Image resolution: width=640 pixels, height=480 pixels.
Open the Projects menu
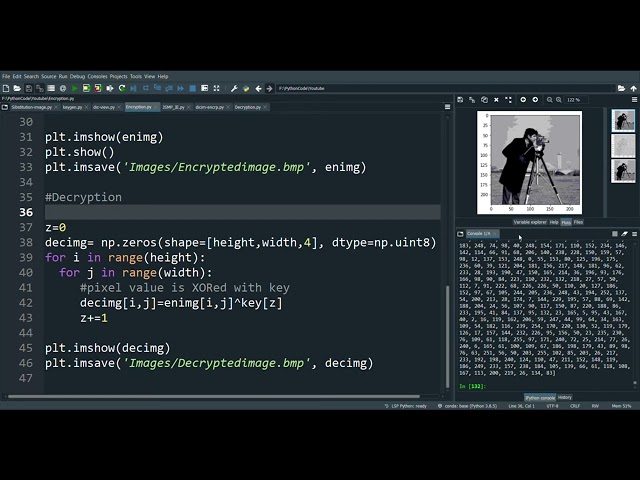click(x=118, y=76)
